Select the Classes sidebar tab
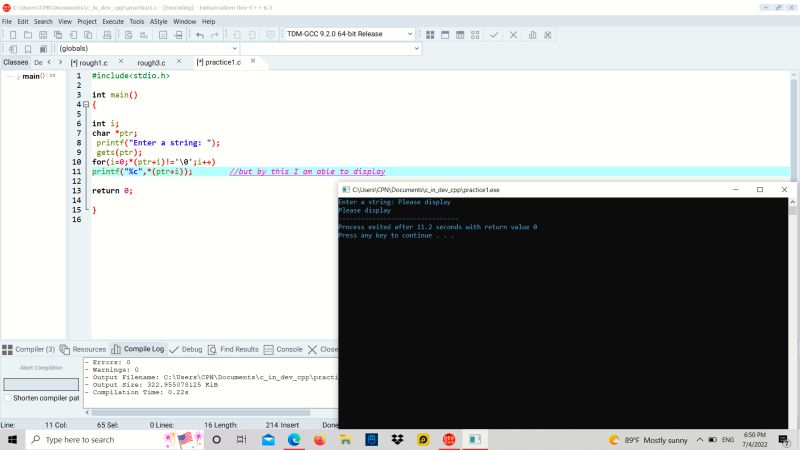 [x=16, y=62]
